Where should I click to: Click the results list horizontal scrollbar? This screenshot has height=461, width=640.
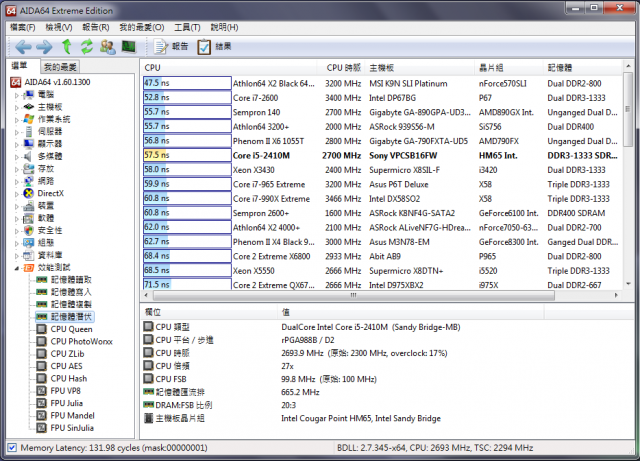[x=353, y=295]
